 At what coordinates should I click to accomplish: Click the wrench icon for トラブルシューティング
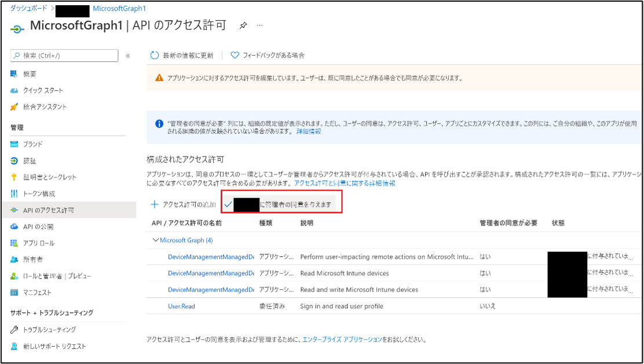14,329
